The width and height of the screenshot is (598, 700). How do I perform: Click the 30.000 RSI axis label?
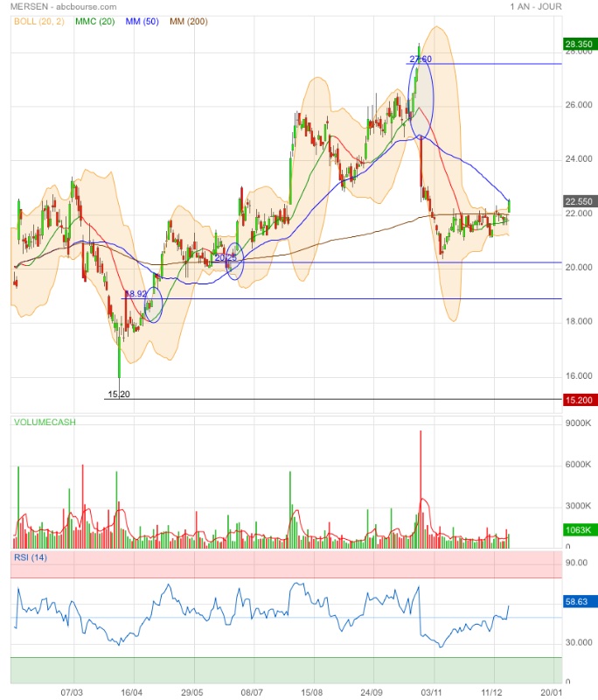coord(579,642)
